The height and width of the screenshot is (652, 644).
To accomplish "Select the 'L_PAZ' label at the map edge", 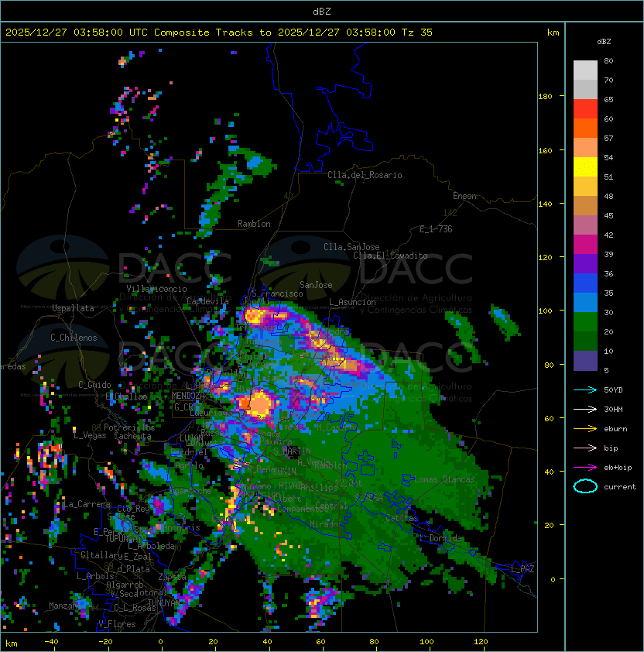I will coord(522,568).
